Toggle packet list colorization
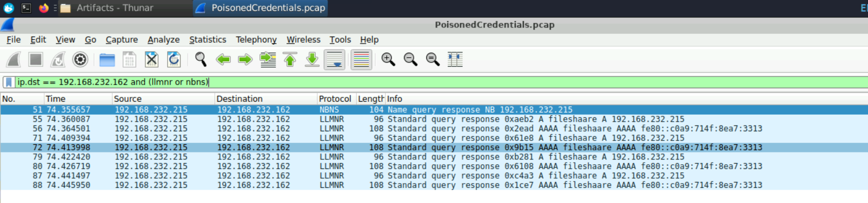Viewport: 868px width, 203px height. tap(361, 59)
